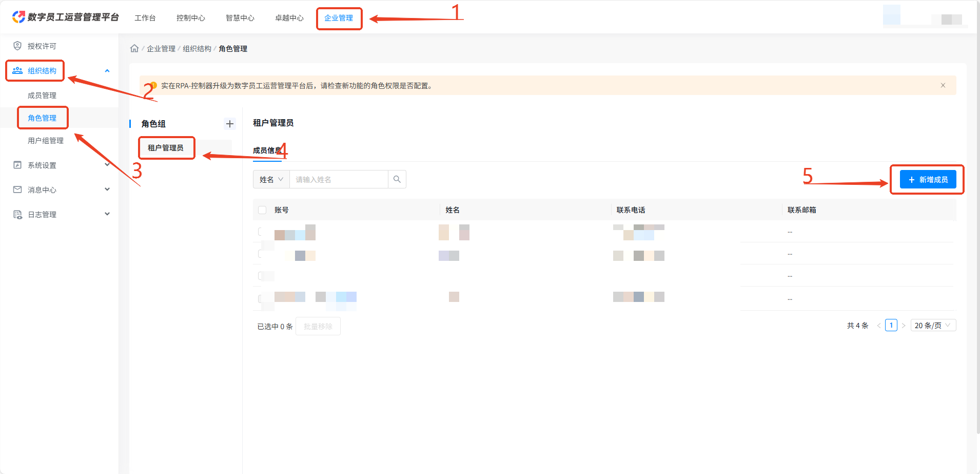Open the 姓名 search field dropdown

(x=271, y=179)
